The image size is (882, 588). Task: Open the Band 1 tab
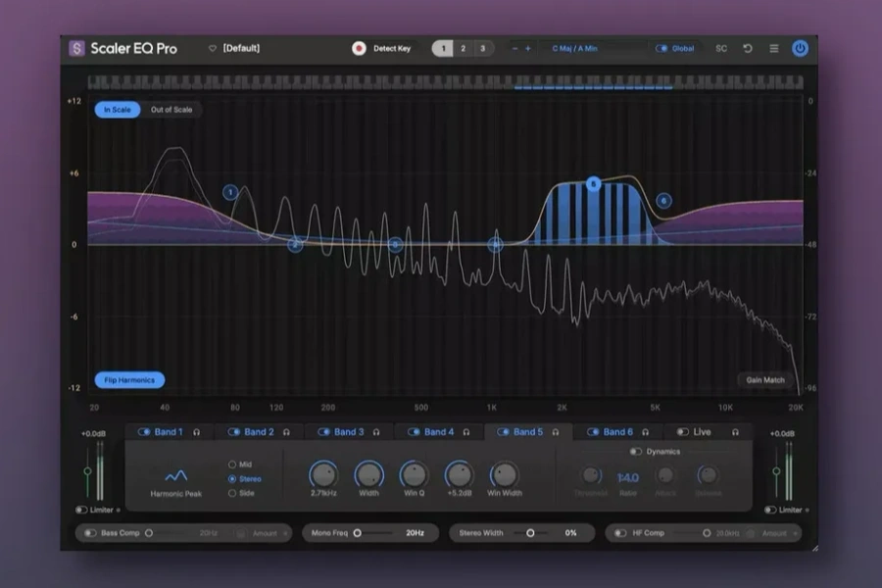coord(169,432)
